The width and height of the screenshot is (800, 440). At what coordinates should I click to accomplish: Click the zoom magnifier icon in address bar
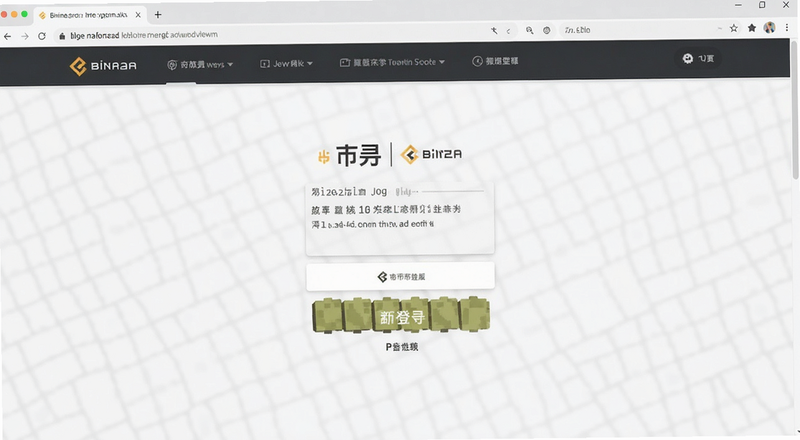[530, 31]
